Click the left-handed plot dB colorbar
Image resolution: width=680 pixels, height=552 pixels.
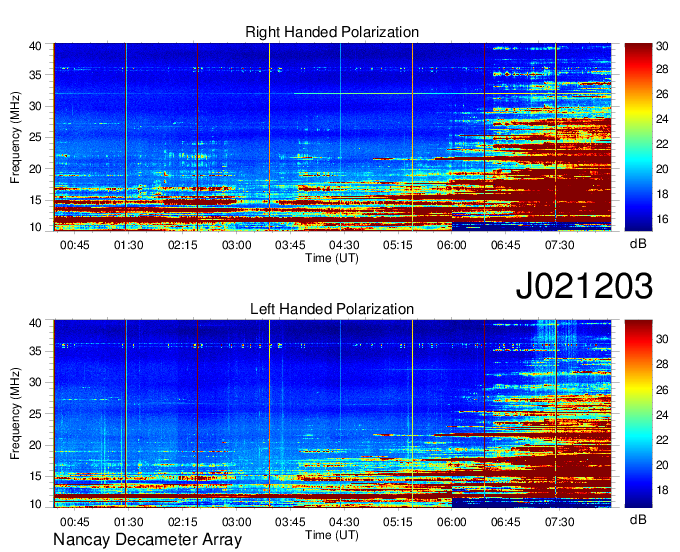point(638,414)
